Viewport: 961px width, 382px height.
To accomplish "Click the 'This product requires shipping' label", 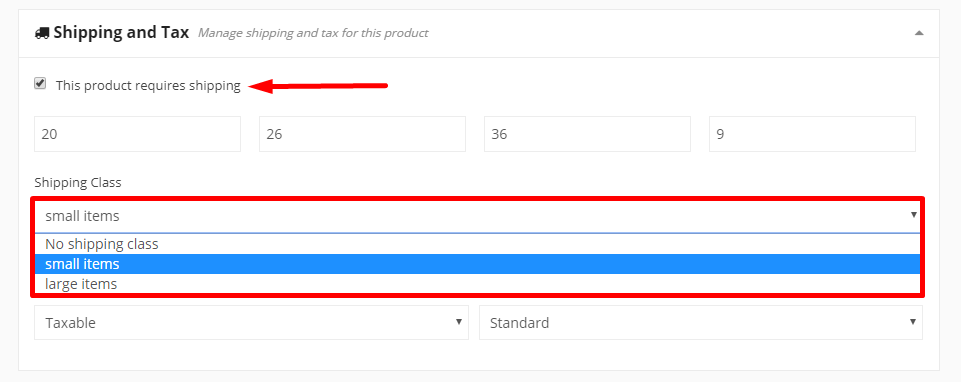I will (x=148, y=86).
